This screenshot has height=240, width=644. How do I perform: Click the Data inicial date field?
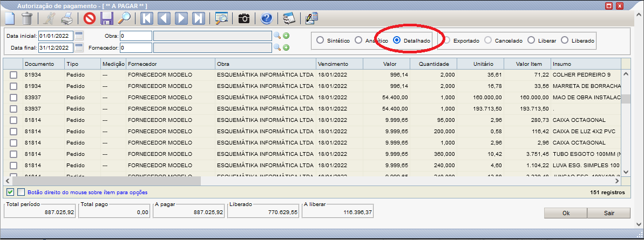[x=56, y=36]
